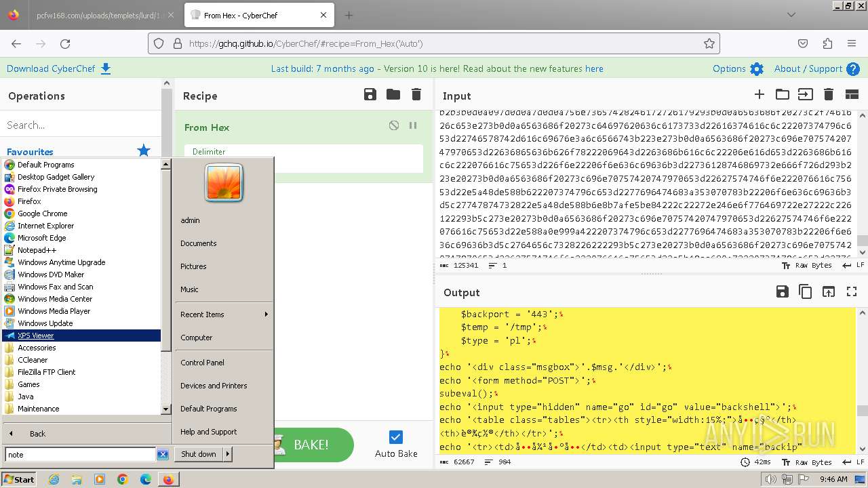Image resolution: width=868 pixels, height=488 pixels.
Task: Launch Google Chrome from Start menu list
Action: (x=82, y=213)
